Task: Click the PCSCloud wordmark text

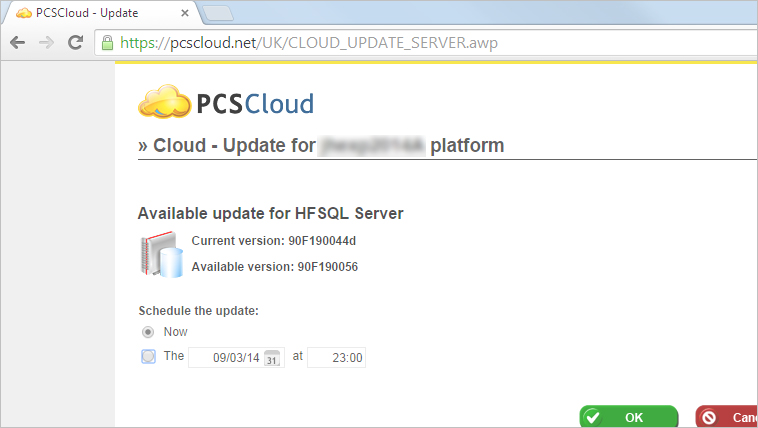Action: [255, 103]
